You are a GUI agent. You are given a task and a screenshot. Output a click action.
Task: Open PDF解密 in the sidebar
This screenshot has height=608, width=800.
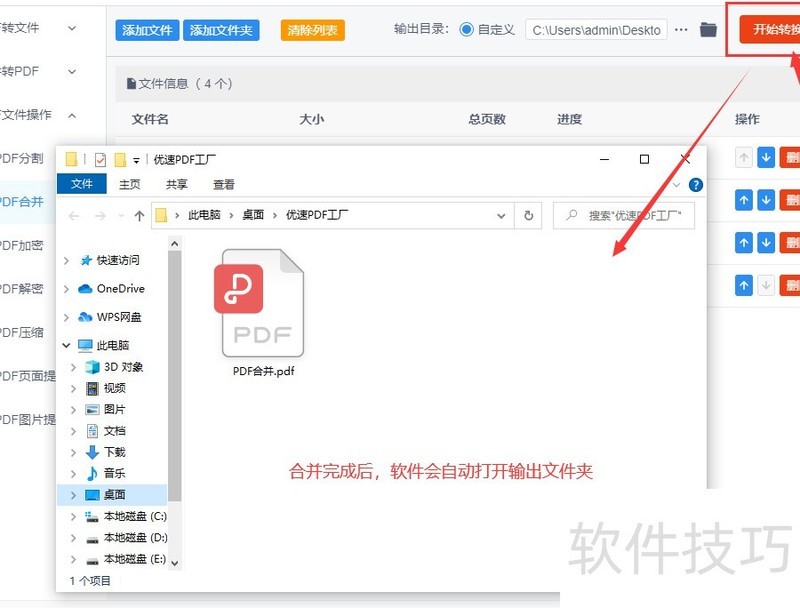pos(21,289)
